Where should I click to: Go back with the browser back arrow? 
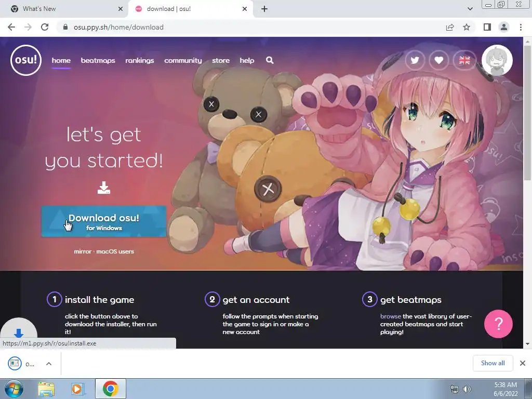click(11, 27)
